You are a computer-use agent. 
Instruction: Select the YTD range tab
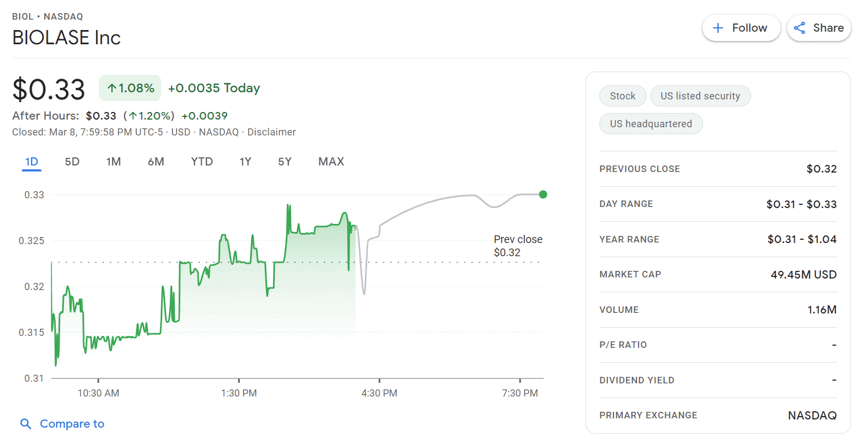pyautogui.click(x=202, y=162)
